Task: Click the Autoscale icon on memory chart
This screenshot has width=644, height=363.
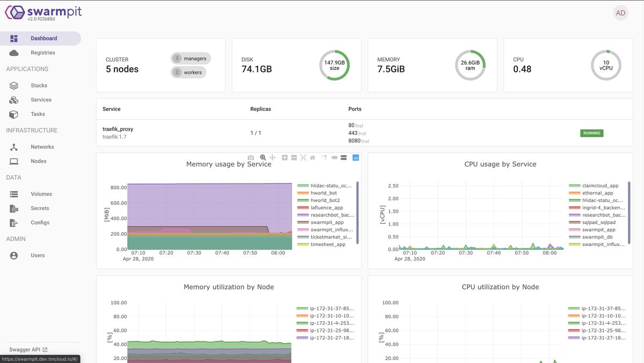Action: pos(303,157)
